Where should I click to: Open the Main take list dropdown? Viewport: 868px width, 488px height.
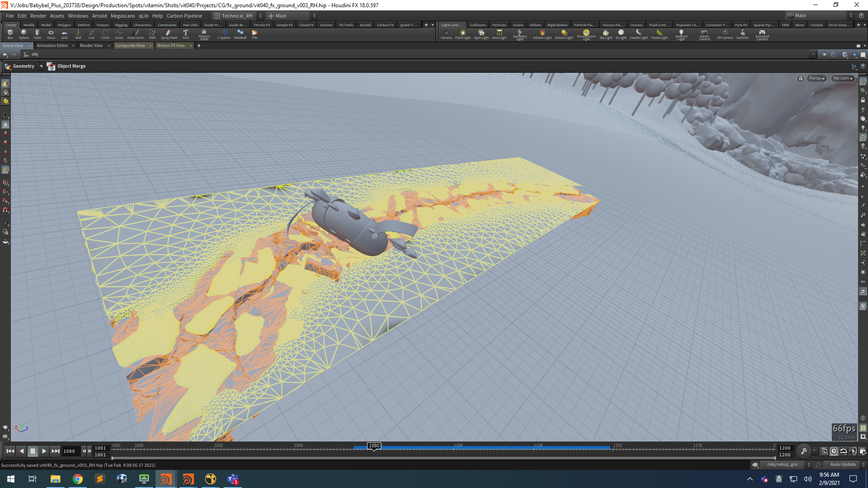pos(819,15)
